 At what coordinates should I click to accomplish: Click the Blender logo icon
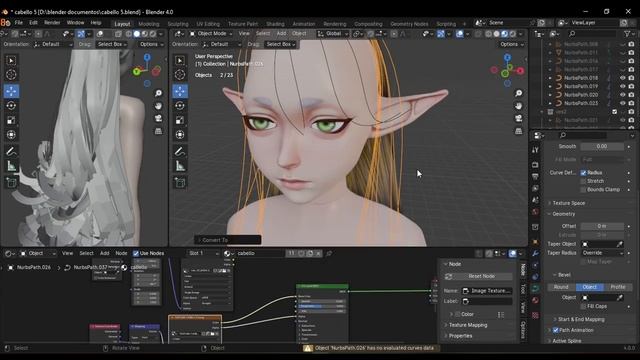tap(6, 23)
